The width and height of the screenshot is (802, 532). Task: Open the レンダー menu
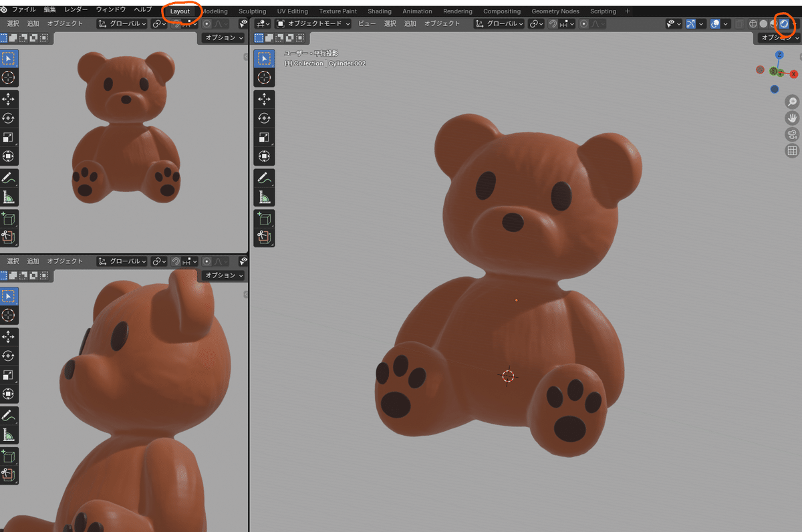76,10
